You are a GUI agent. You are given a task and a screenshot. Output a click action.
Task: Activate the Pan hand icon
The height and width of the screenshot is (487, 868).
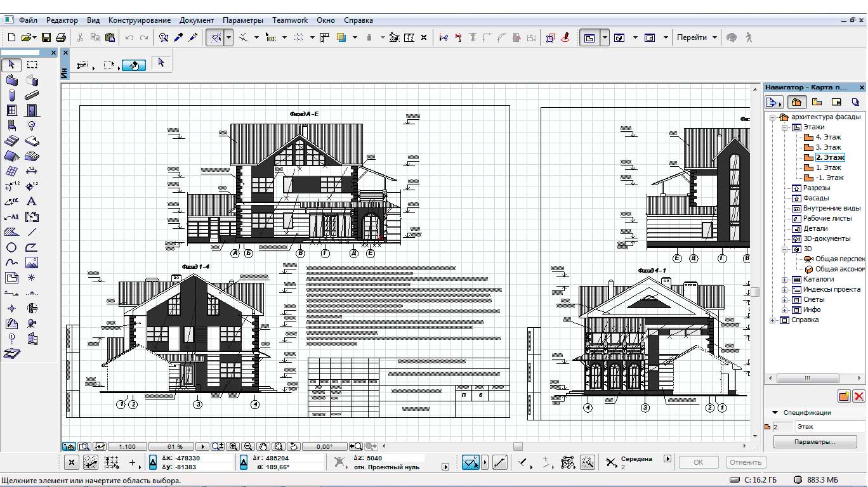pos(263,446)
